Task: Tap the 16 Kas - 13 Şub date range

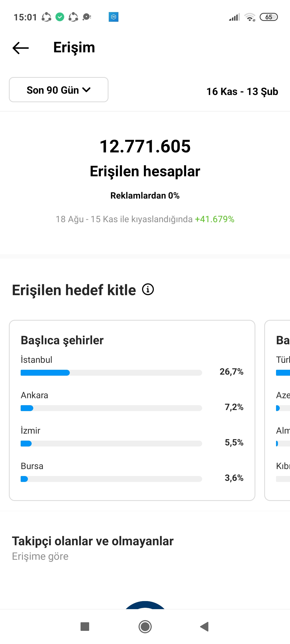Action: click(x=242, y=92)
